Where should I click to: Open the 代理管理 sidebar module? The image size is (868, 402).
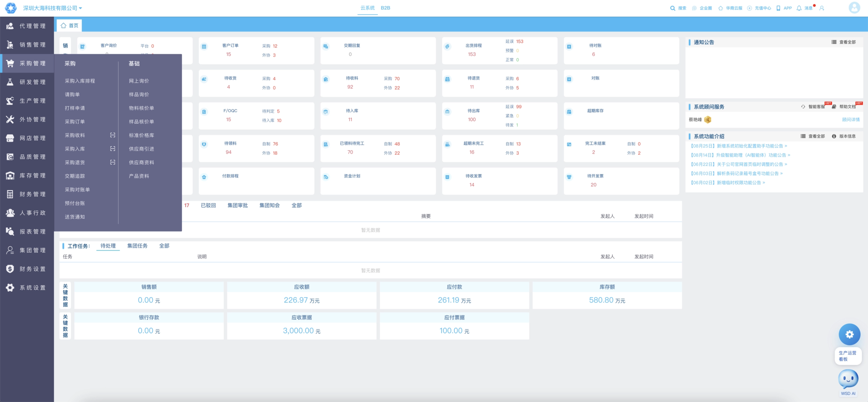tap(27, 26)
